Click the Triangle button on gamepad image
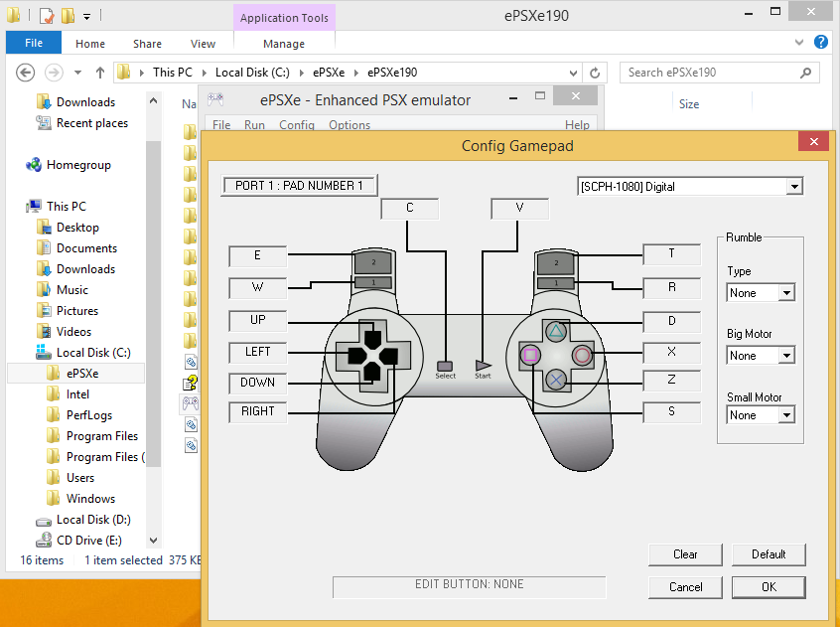The height and width of the screenshot is (627, 840). (x=556, y=332)
